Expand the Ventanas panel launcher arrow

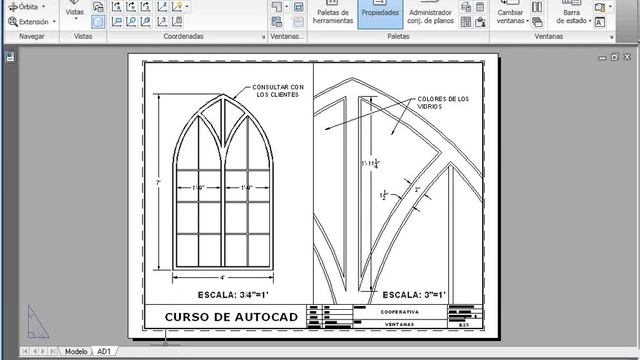click(x=611, y=37)
